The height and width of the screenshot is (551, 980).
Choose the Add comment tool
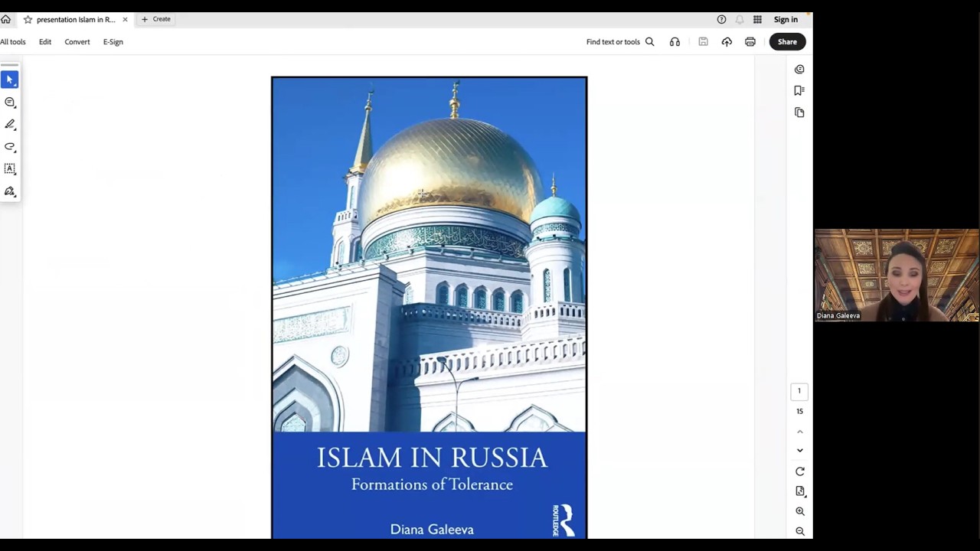pos(10,102)
